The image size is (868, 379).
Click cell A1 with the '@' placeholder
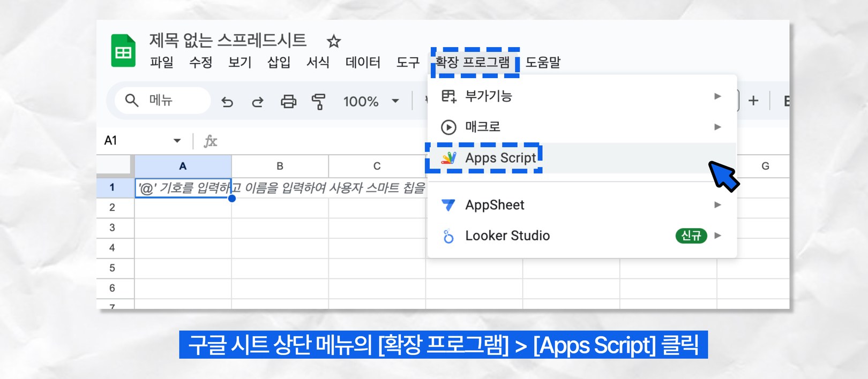[x=183, y=188]
